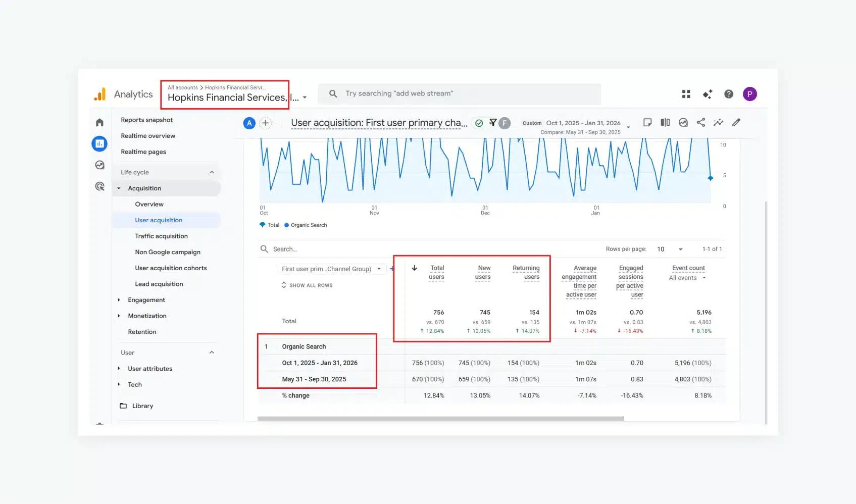Viewport: 856px width, 504px height.
Task: Open the Explore icon in left rail
Action: click(99, 165)
